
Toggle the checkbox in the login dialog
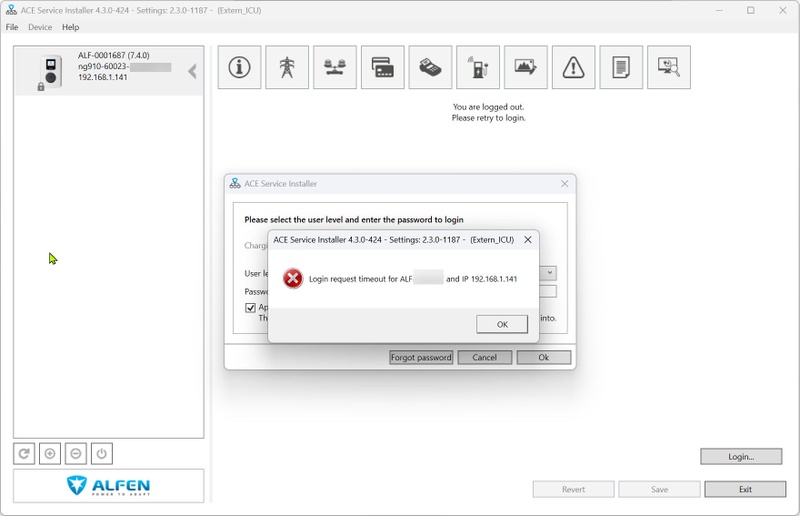(251, 308)
